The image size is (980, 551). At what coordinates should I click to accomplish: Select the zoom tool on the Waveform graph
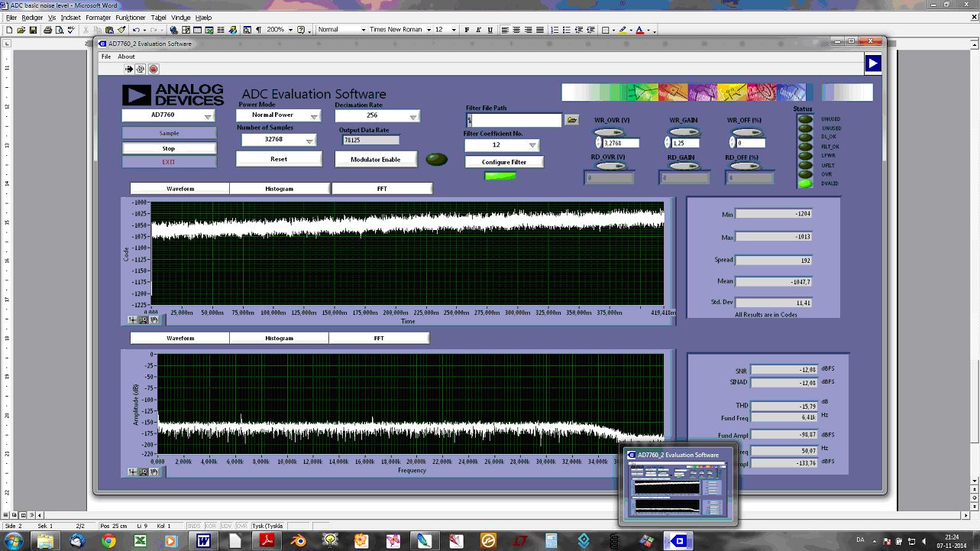point(143,320)
